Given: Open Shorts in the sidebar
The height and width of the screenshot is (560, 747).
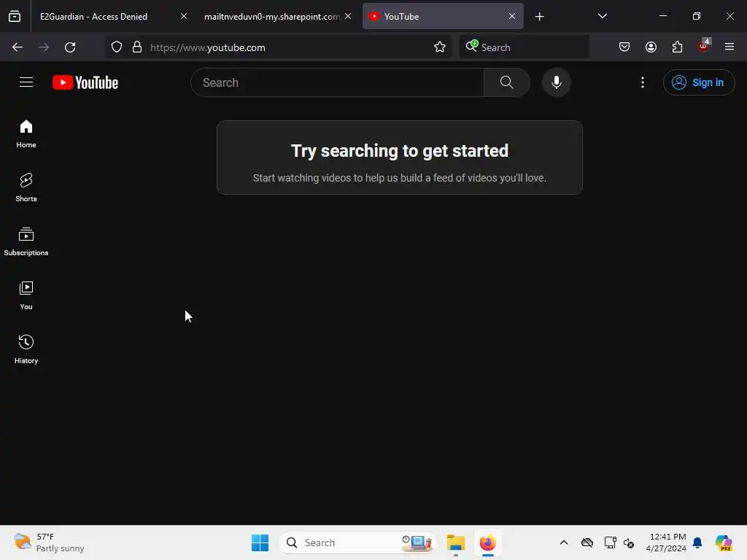Looking at the screenshot, I should point(26,187).
